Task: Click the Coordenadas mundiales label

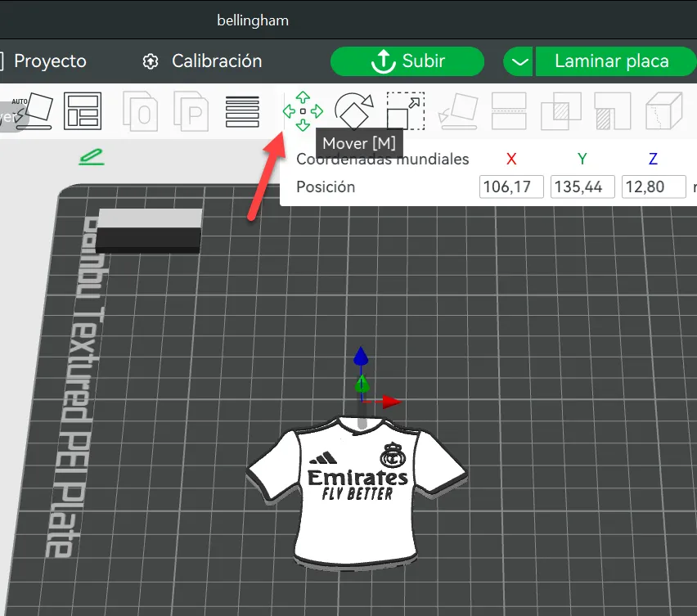Action: click(383, 159)
